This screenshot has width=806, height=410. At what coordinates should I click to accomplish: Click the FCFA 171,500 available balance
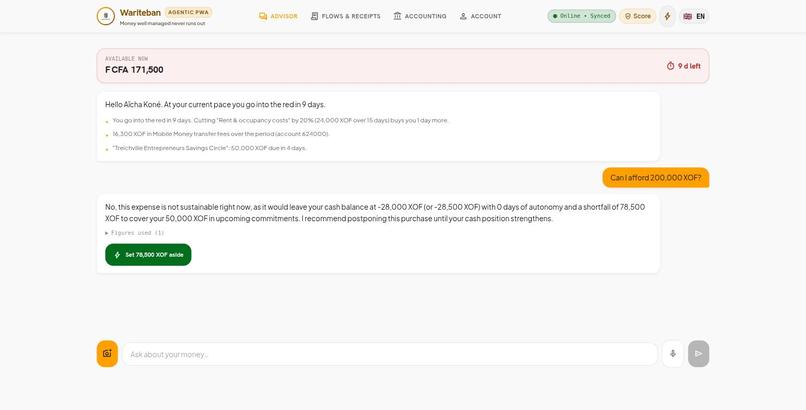point(134,70)
